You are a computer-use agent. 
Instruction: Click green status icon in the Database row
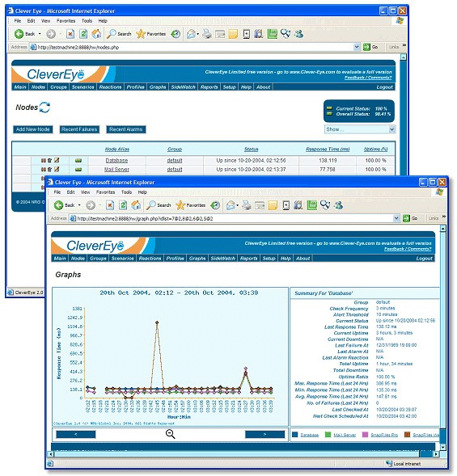coord(78,160)
